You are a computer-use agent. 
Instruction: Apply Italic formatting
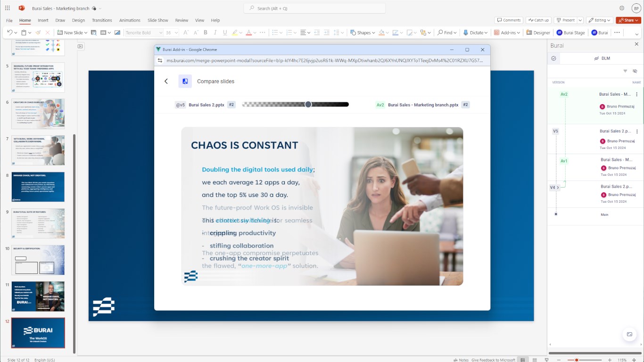215,33
